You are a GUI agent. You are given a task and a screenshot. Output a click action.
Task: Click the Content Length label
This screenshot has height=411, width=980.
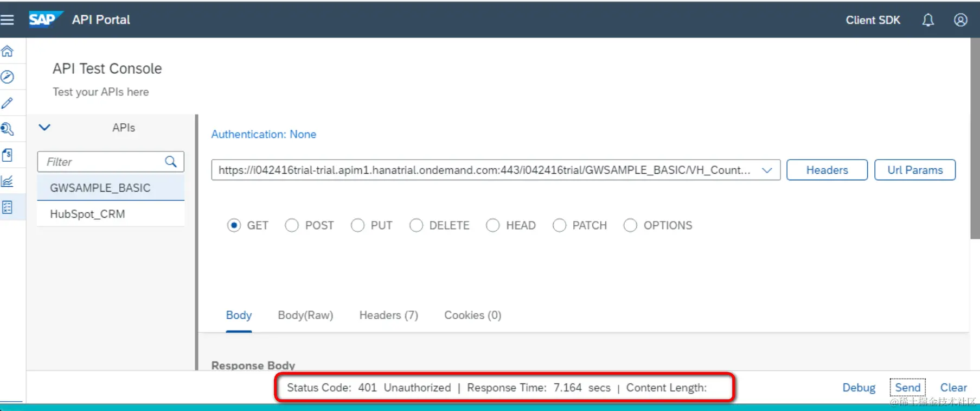click(x=667, y=388)
